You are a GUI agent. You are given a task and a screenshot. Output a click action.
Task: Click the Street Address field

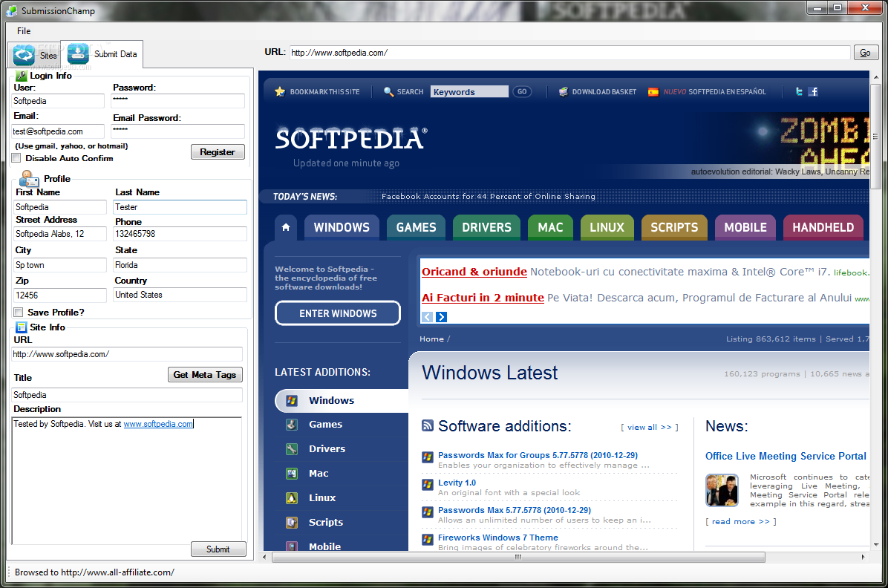pyautogui.click(x=60, y=234)
